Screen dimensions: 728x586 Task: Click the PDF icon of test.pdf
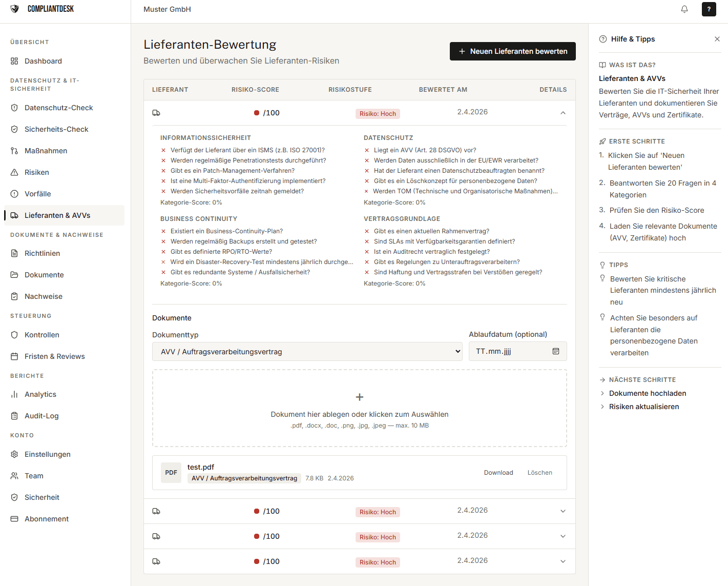coord(171,473)
